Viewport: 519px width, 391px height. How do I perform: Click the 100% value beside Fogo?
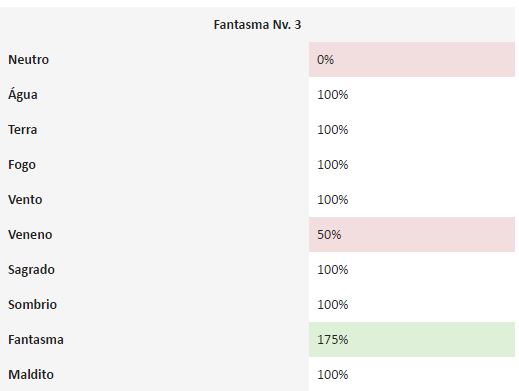pyautogui.click(x=332, y=165)
